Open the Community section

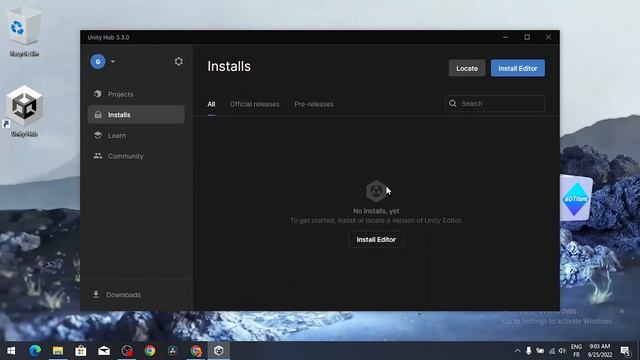pyautogui.click(x=136, y=156)
